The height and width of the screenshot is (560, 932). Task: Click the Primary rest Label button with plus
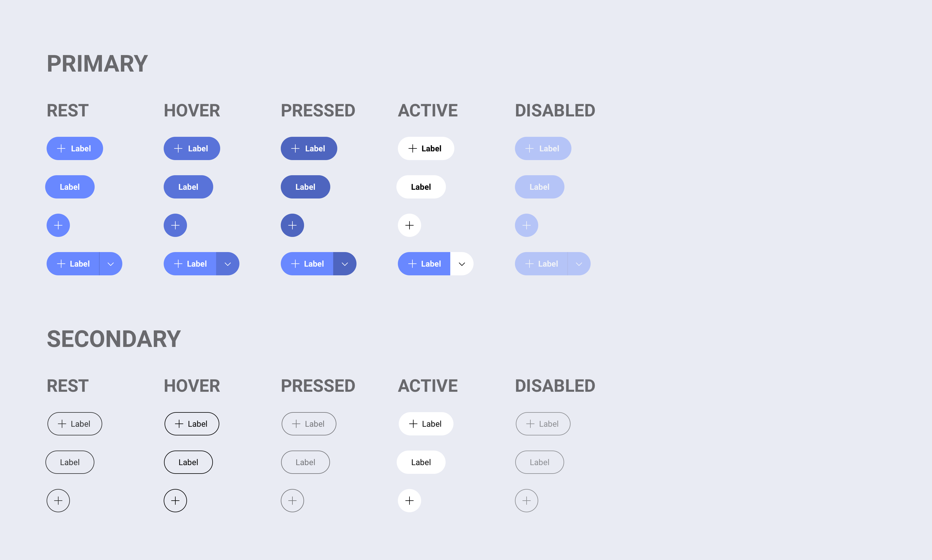(x=74, y=148)
